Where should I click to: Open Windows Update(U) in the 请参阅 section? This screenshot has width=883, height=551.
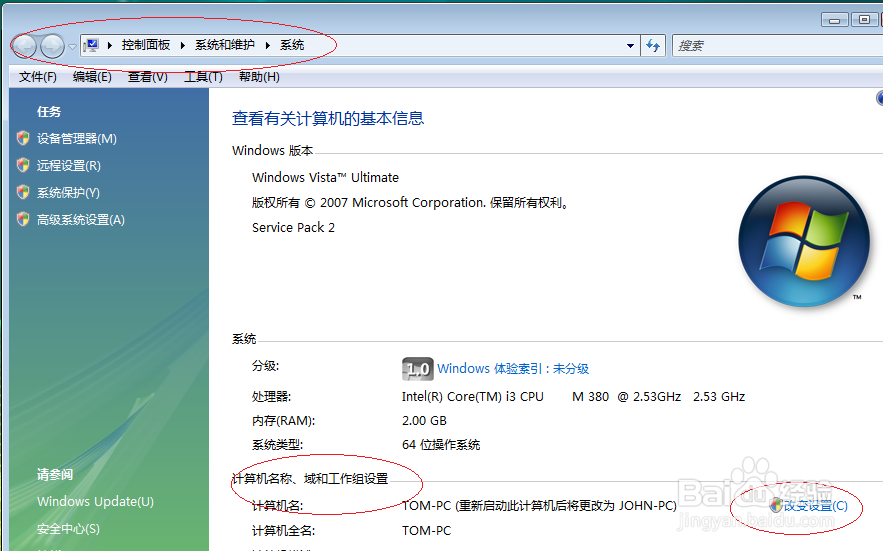pyautogui.click(x=95, y=501)
